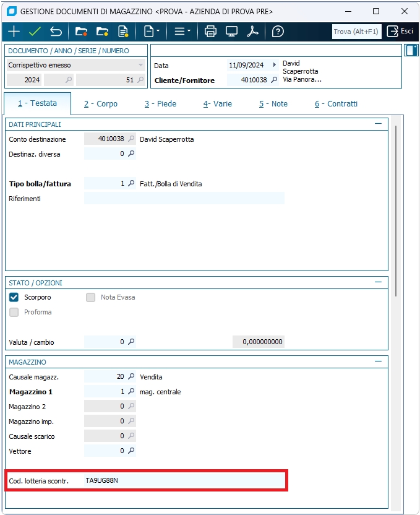Screen dimensions: 420x515
Task: Click the PDF export icon
Action: coord(252,32)
